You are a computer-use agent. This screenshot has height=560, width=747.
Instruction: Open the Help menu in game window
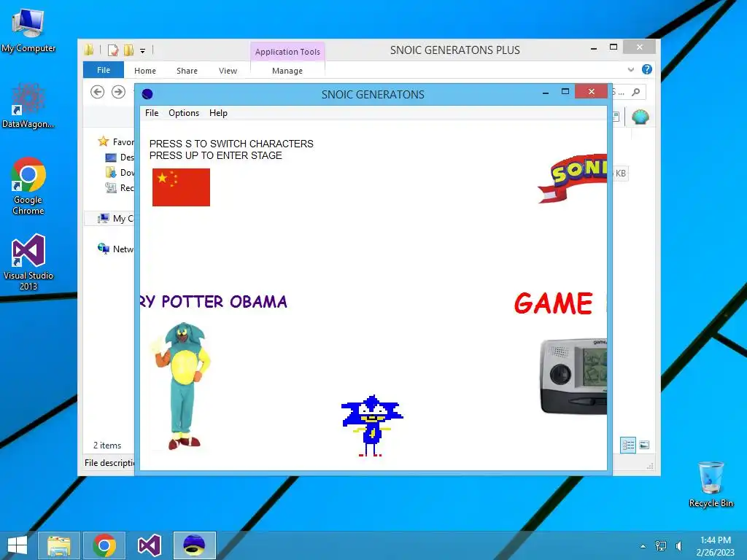pyautogui.click(x=218, y=113)
